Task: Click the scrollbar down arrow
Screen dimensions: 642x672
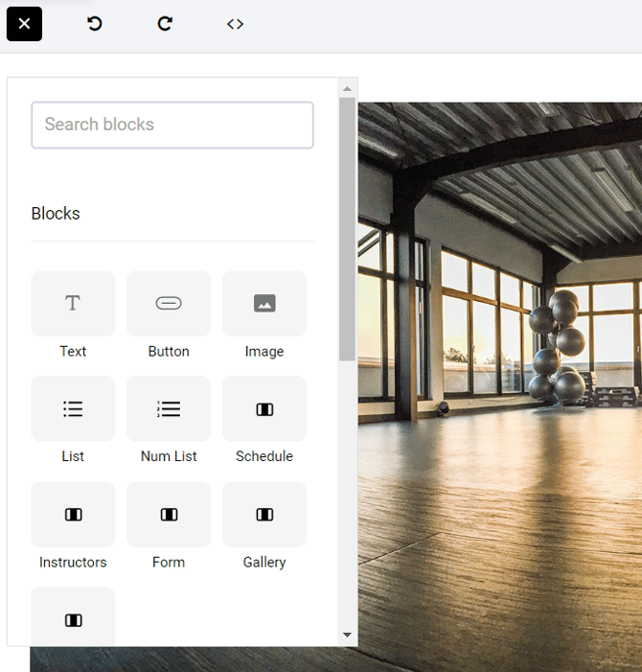Action: click(347, 635)
